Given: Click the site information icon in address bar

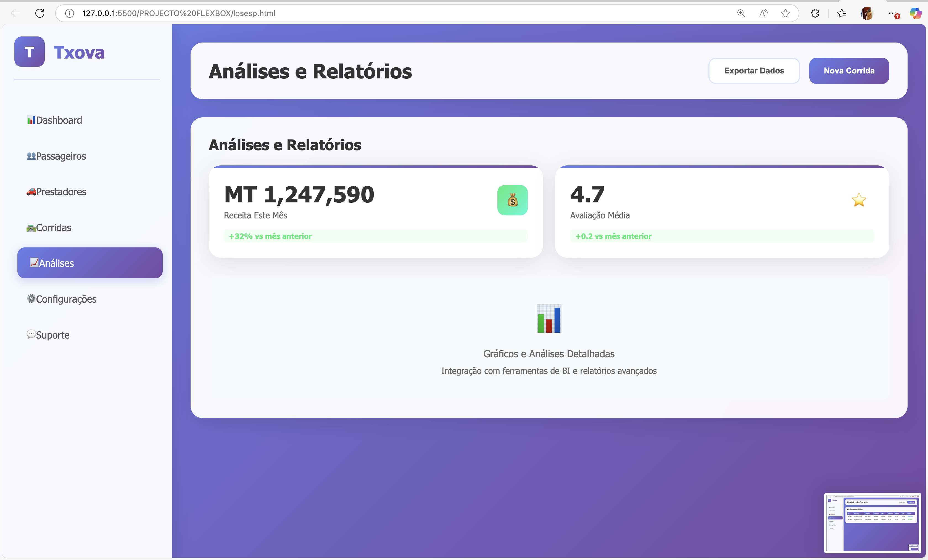Looking at the screenshot, I should [69, 13].
